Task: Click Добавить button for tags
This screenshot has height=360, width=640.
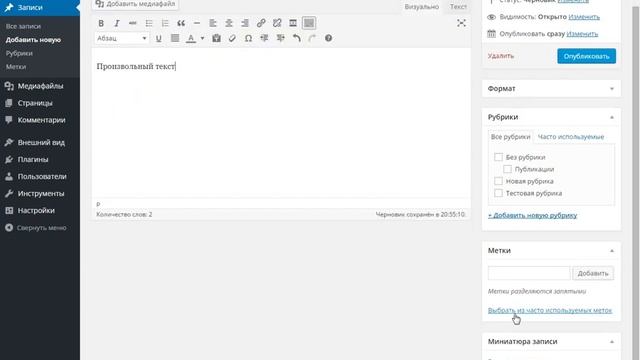Action: click(x=593, y=273)
